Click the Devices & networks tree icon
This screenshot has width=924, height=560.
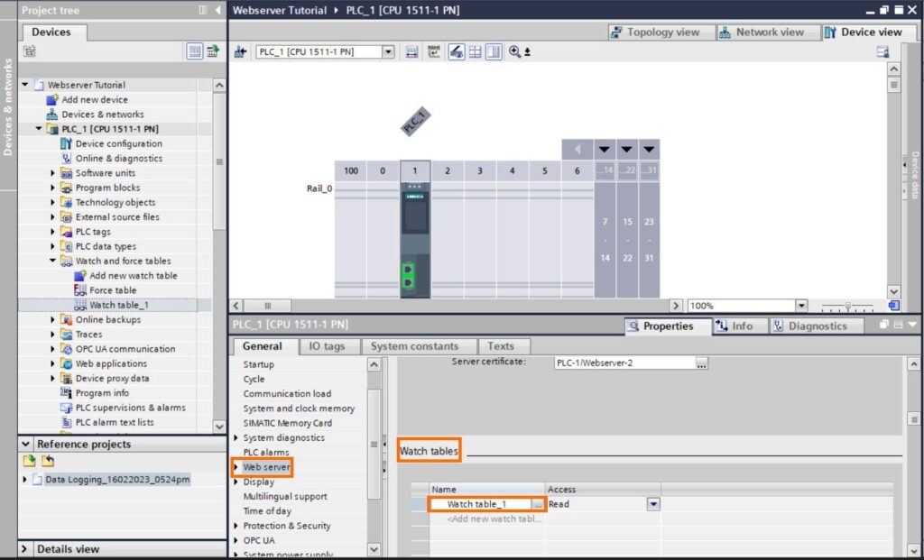click(x=52, y=115)
